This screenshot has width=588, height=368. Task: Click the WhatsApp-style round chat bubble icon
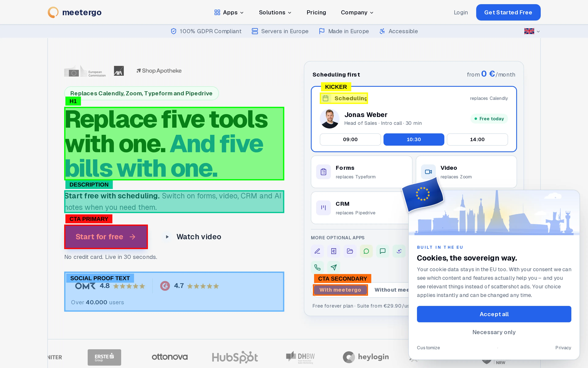(366, 251)
